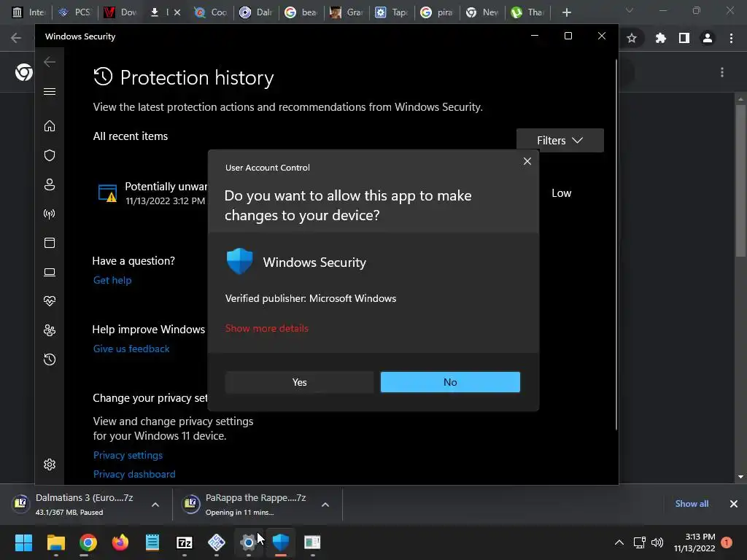Screen dimensions: 747x560
Task: Open a new Chrome tab with plus button
Action: click(566, 12)
